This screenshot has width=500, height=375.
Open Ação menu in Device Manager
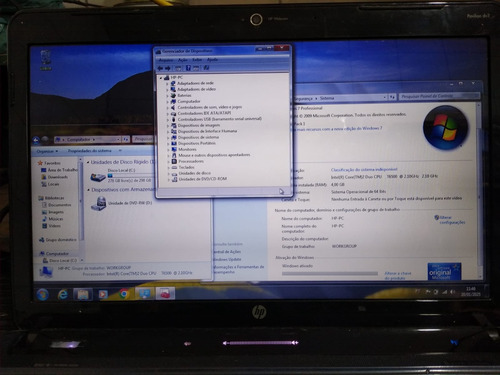[183, 60]
